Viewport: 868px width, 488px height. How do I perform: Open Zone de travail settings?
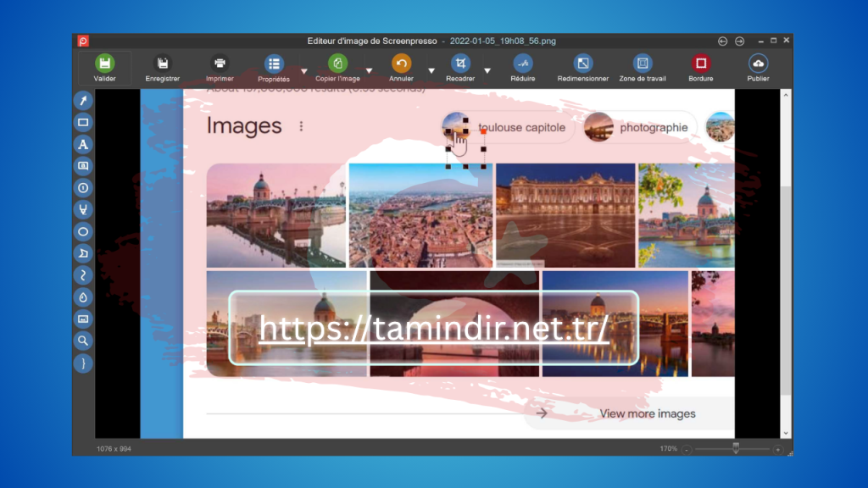coord(643,68)
